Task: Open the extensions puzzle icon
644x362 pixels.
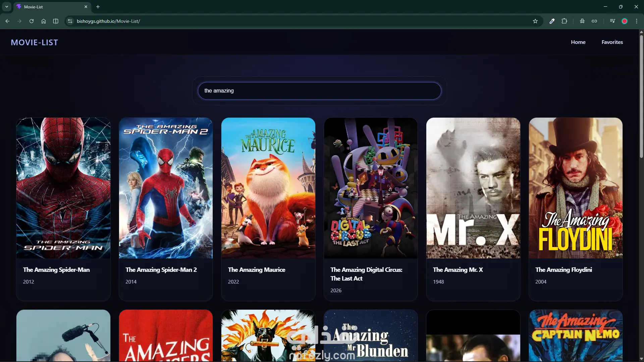Action: [x=565, y=21]
